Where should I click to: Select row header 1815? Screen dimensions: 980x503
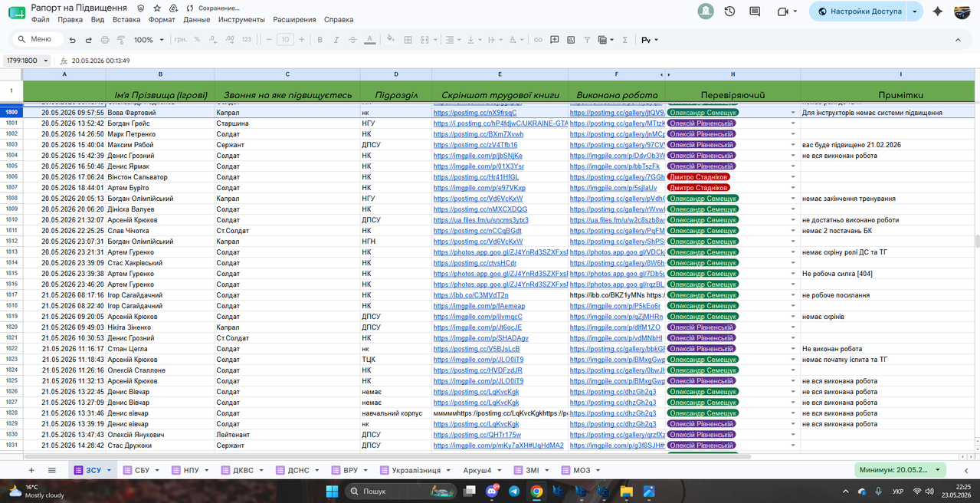(11, 274)
